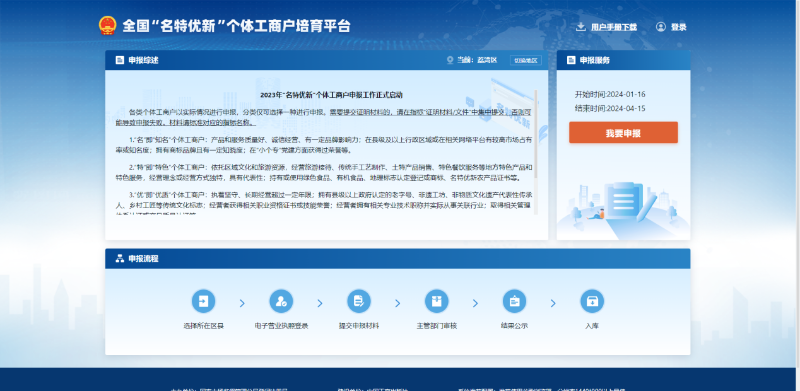Click the download icon beside 用户手册下载
The image size is (800, 391).
tap(581, 27)
